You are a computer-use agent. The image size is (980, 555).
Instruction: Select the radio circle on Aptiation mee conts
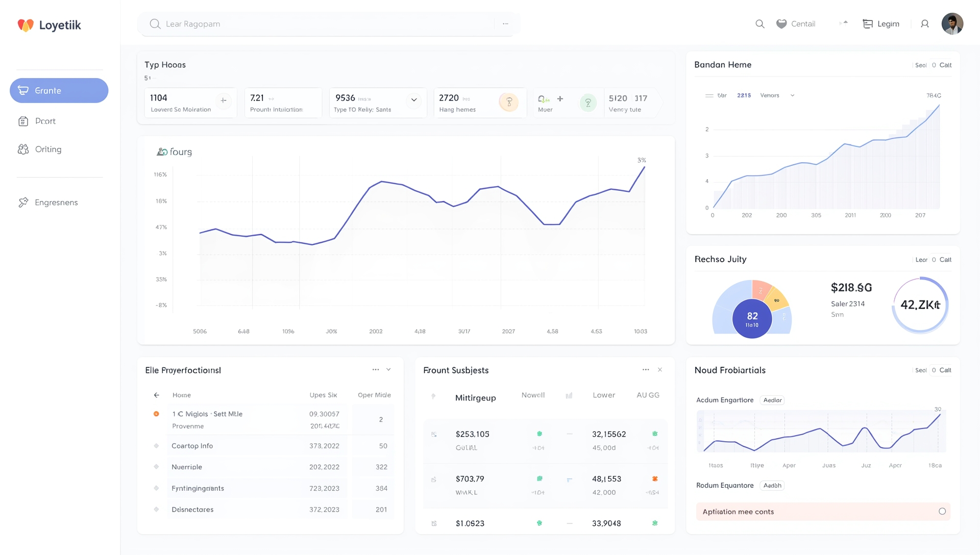pos(942,511)
